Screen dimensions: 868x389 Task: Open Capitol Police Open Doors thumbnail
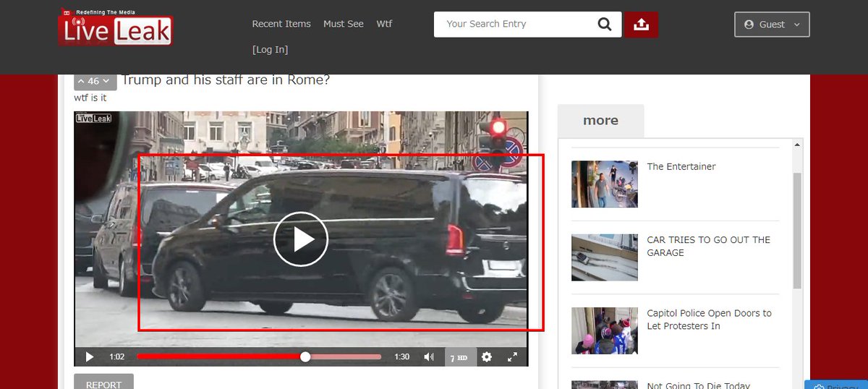pyautogui.click(x=605, y=330)
